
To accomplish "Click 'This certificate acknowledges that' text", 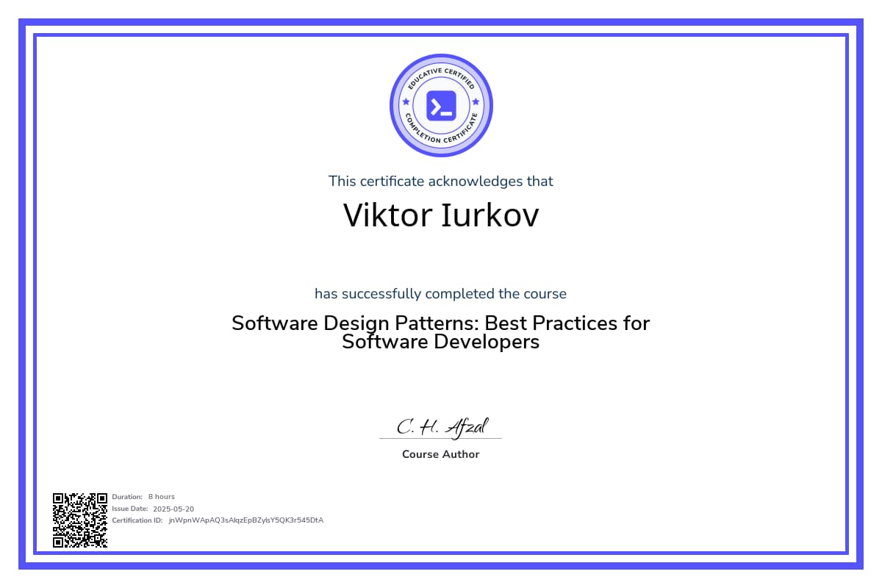I will [441, 181].
